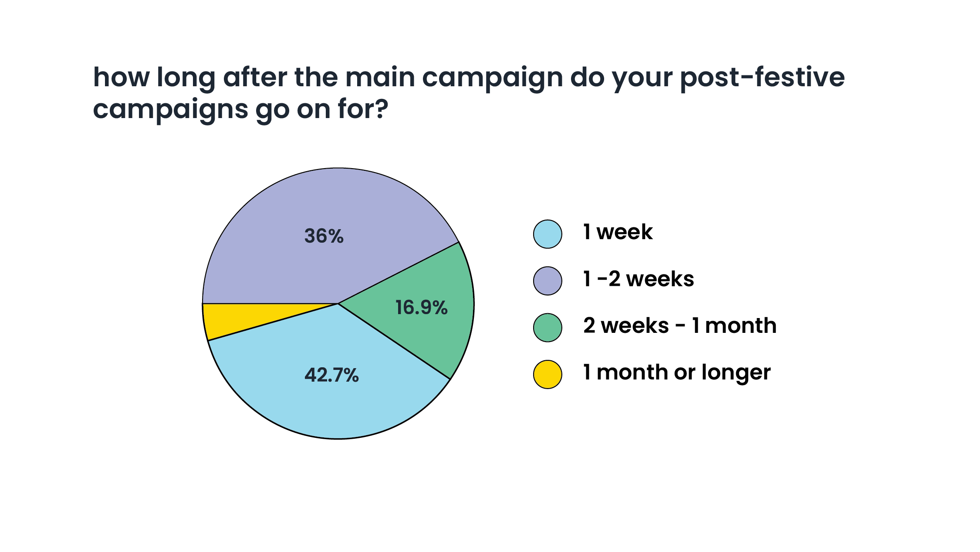Select the green 2 weeks - 1 month swatch

547,328
